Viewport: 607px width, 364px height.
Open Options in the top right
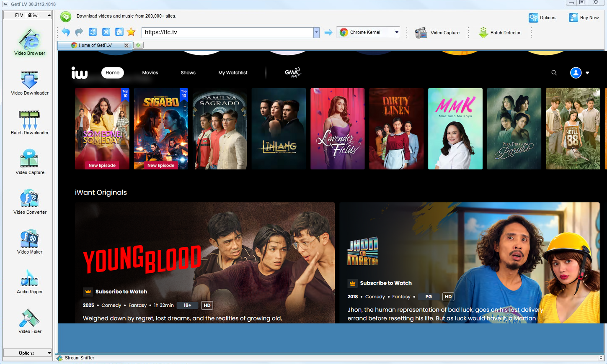click(x=542, y=18)
